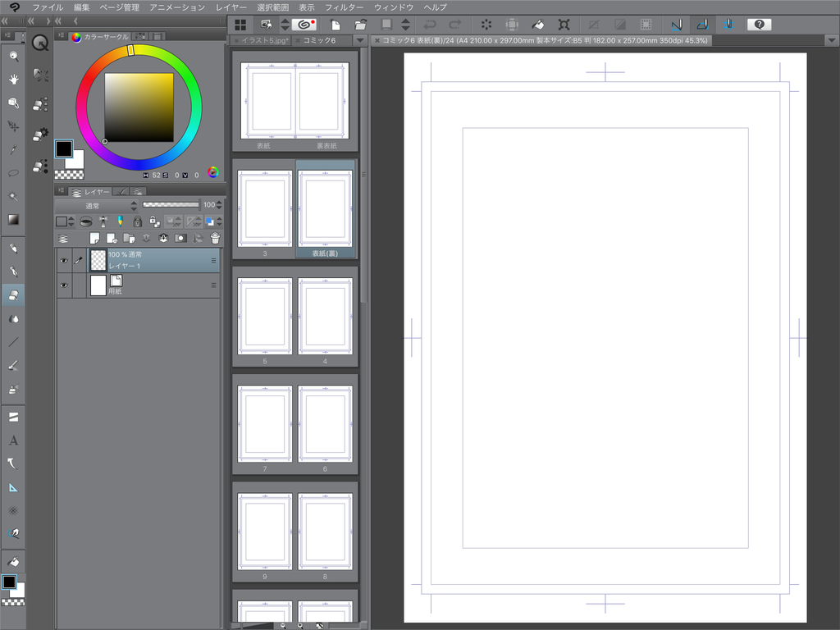Switch to the イラスト5.jpg tab
Screen dimensions: 840x630
click(261, 41)
